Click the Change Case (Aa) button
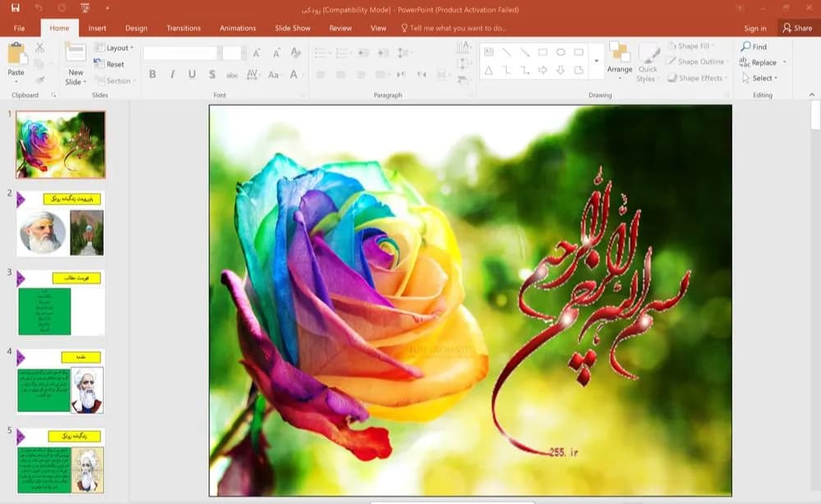 tap(273, 75)
